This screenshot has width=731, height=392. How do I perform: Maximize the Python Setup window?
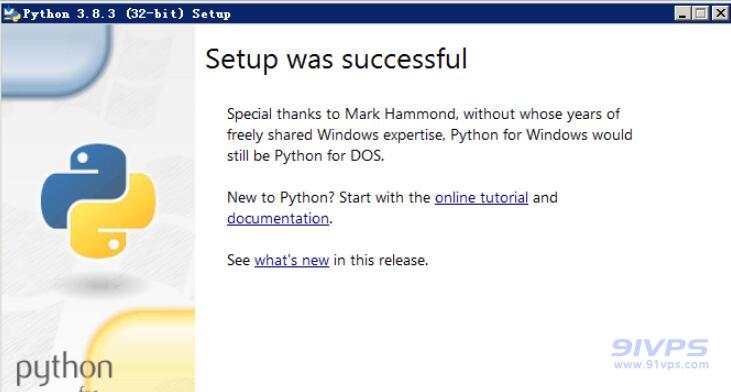point(701,13)
